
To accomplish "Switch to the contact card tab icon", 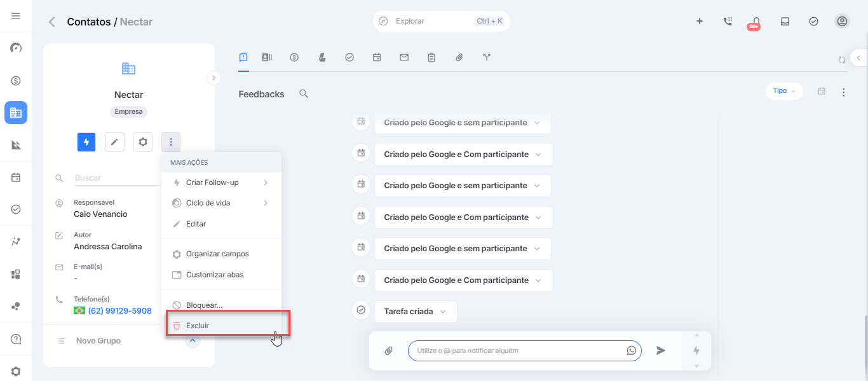I will 267,57.
